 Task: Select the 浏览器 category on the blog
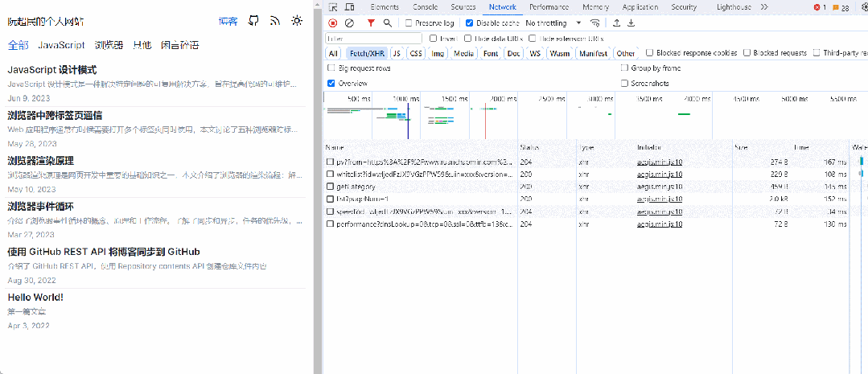pos(109,45)
